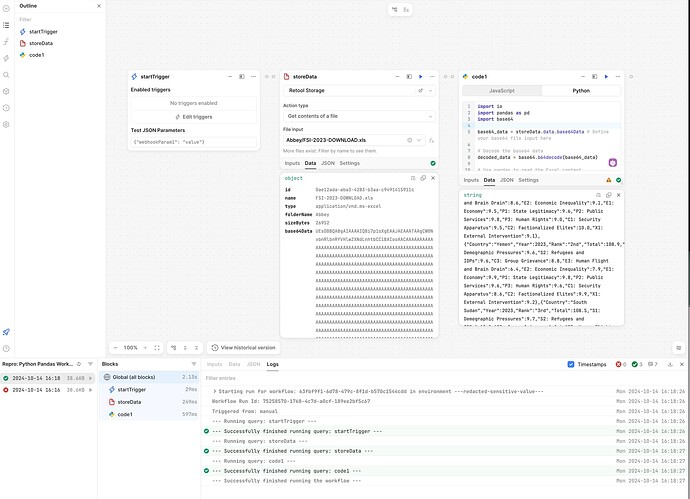Toggle the Timestamps checkbox
Screen dimensions: 690x499
click(x=571, y=364)
